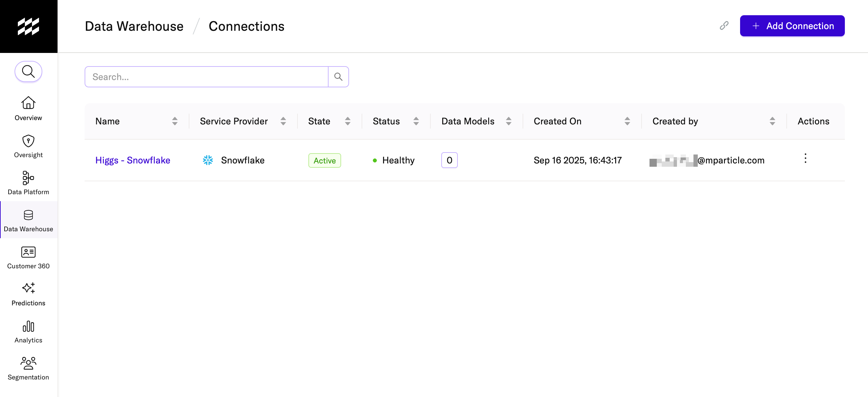
Task: Open actions menu for Higgs - Snowflake row
Action: 805,158
